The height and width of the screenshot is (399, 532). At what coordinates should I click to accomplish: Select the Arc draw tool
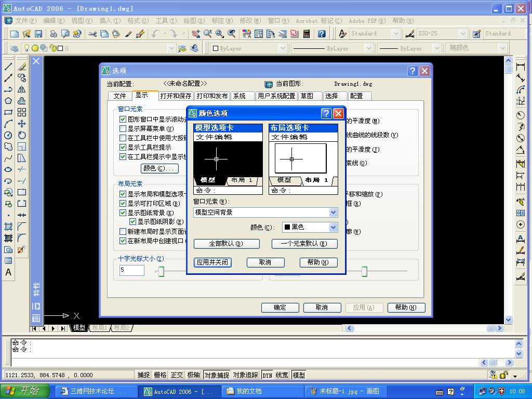[x=8, y=124]
